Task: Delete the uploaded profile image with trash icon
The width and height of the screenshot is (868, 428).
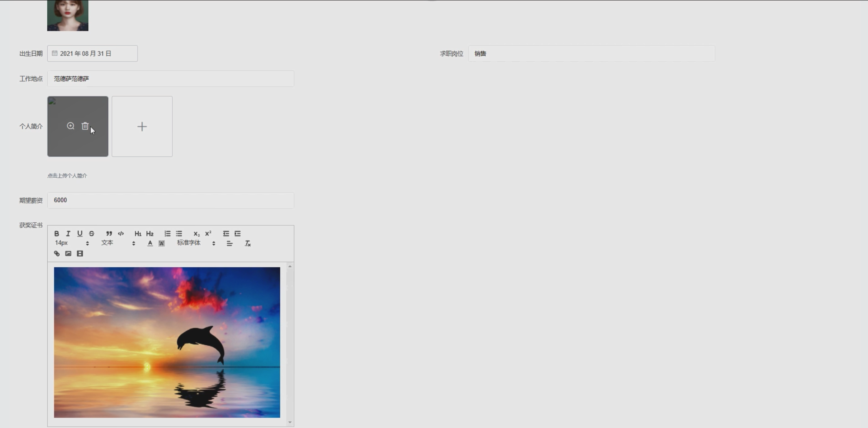Action: point(85,126)
